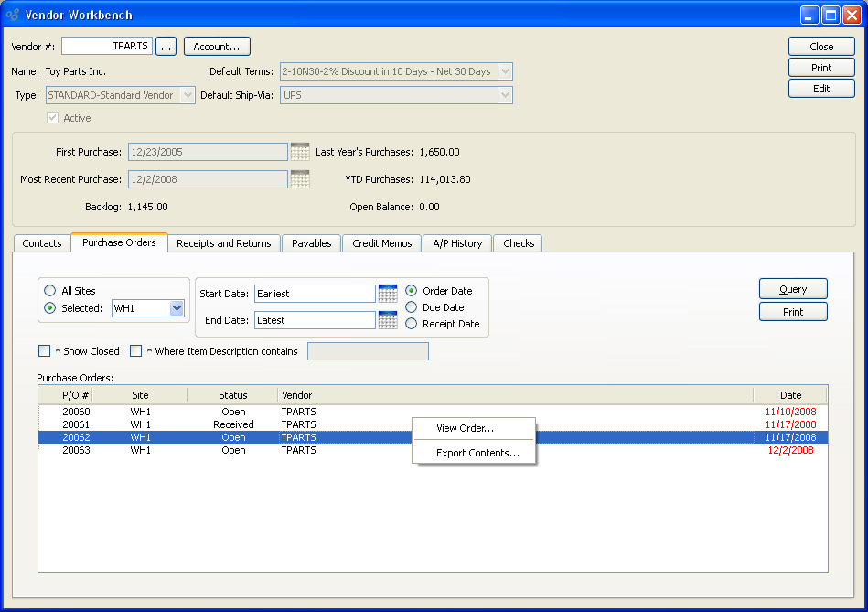Click the Account... button
The image size is (868, 612).
click(217, 47)
